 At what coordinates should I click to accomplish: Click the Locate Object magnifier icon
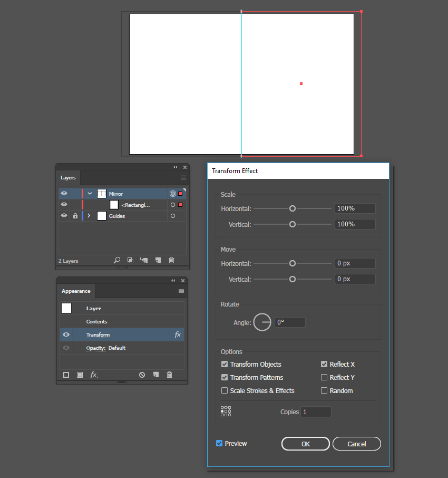coord(116,260)
